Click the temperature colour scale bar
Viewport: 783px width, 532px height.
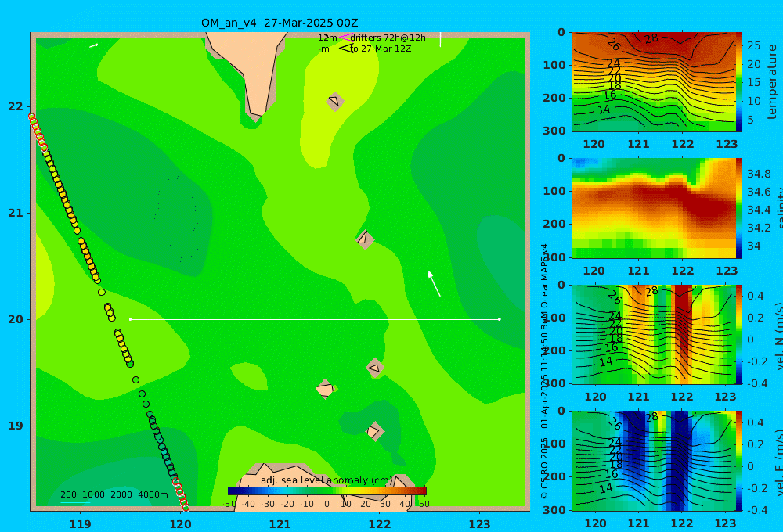point(739,82)
